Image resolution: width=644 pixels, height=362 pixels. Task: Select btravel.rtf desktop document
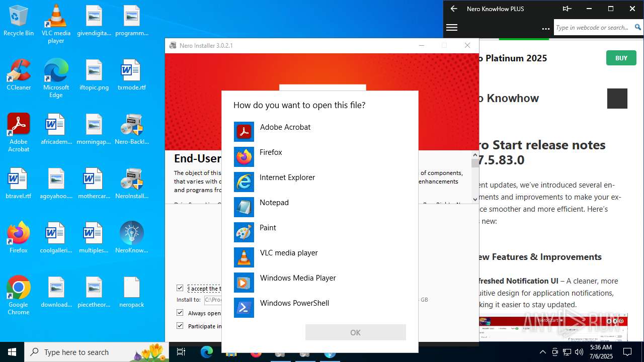[19, 184]
